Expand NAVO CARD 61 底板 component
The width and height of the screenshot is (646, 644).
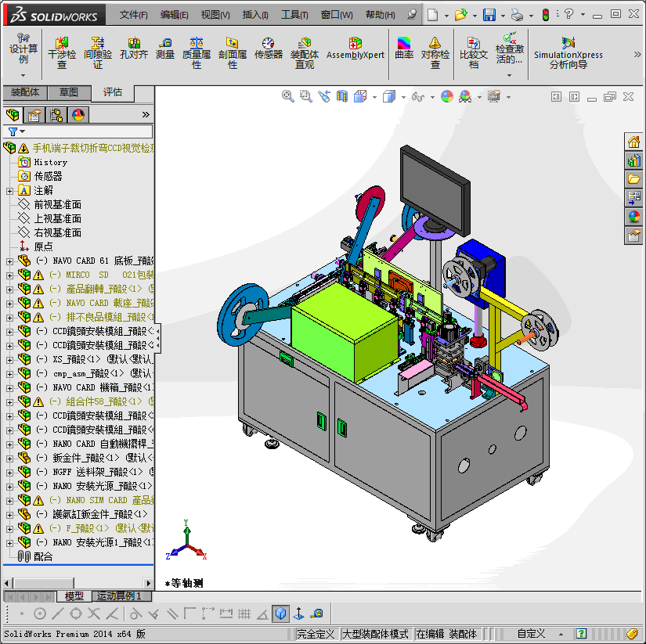pos(10,261)
